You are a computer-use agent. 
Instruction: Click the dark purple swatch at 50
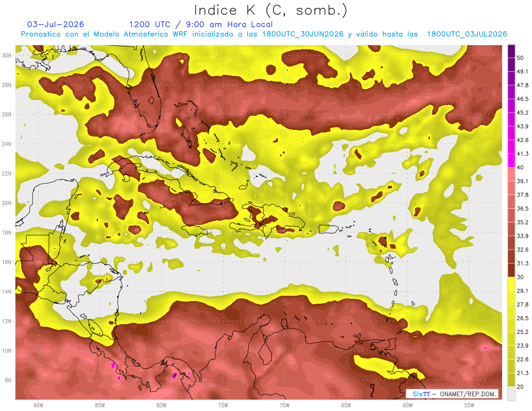(511, 52)
